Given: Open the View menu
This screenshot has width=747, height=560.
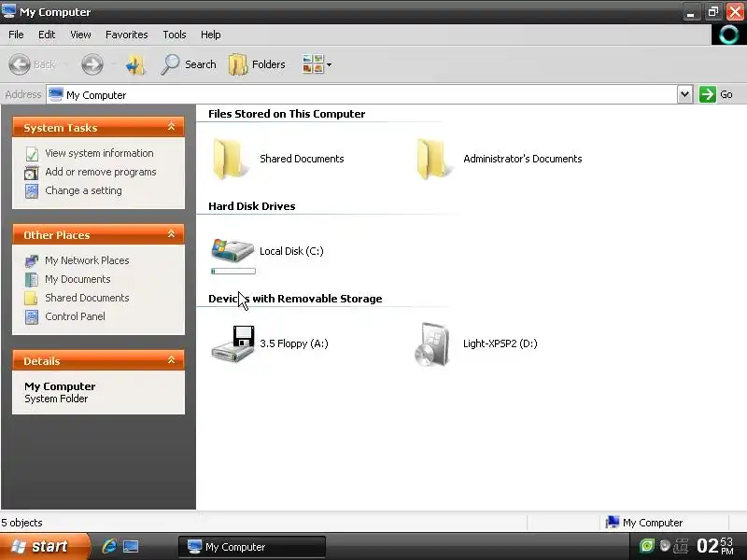Looking at the screenshot, I should [80, 35].
